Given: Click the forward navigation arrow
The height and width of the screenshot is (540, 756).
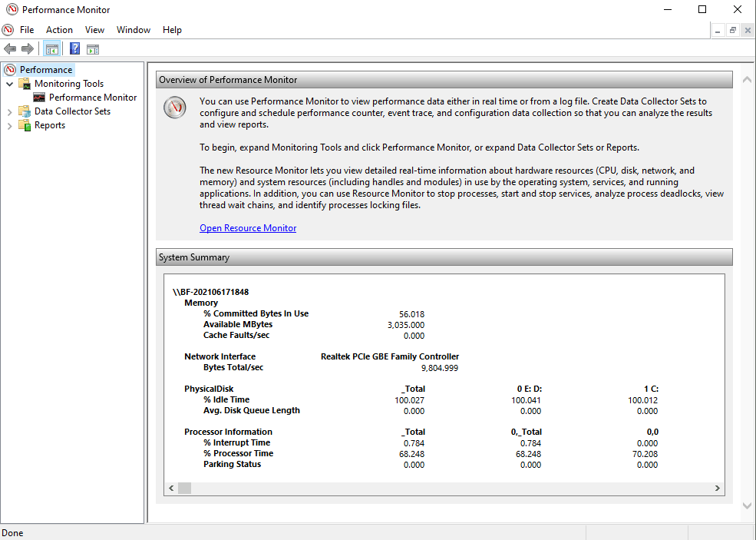Looking at the screenshot, I should tap(28, 48).
